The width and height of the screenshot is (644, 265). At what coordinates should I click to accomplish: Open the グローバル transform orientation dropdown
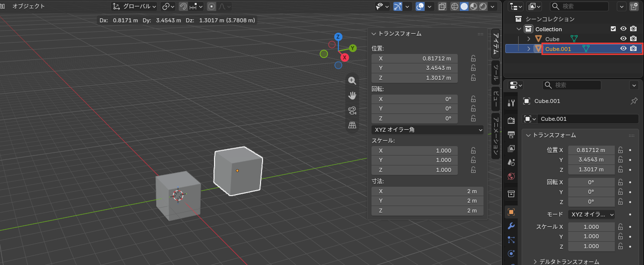point(134,6)
